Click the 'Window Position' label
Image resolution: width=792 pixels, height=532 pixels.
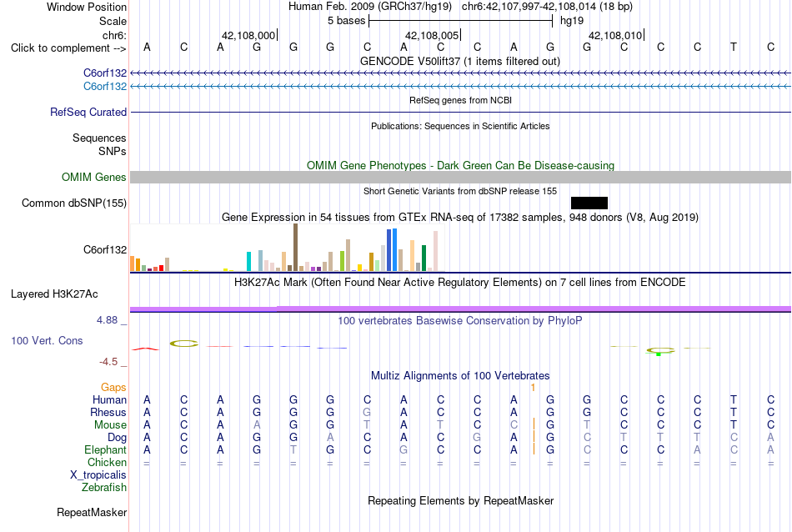(x=87, y=7)
